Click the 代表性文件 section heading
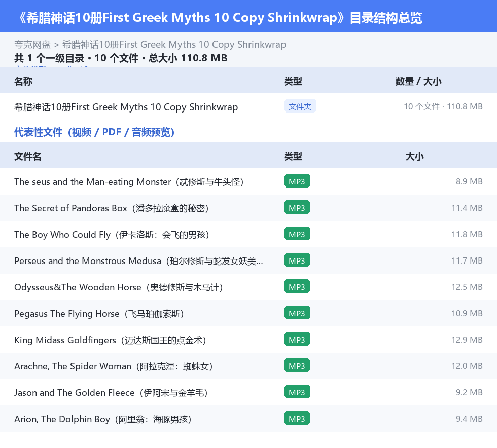The height and width of the screenshot is (448, 497). 94,132
